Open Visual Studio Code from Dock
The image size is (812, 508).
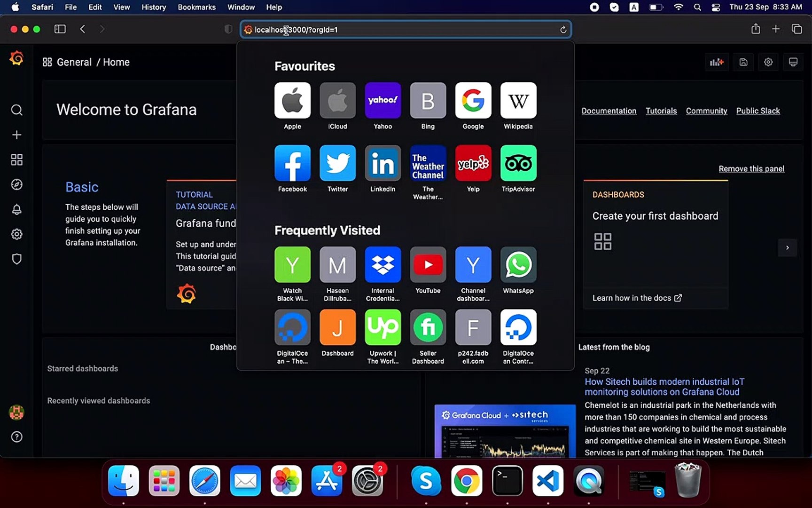click(548, 481)
